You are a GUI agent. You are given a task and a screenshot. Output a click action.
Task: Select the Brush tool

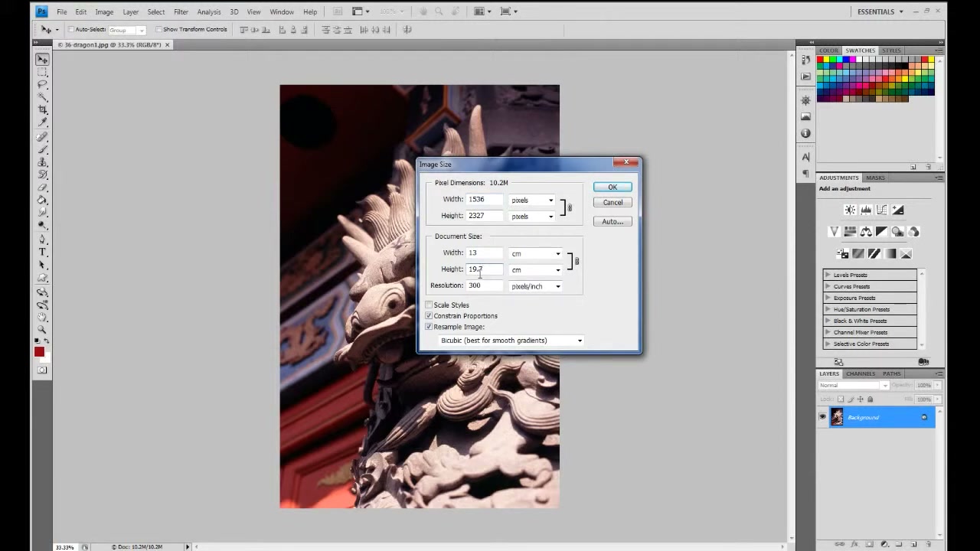click(42, 150)
